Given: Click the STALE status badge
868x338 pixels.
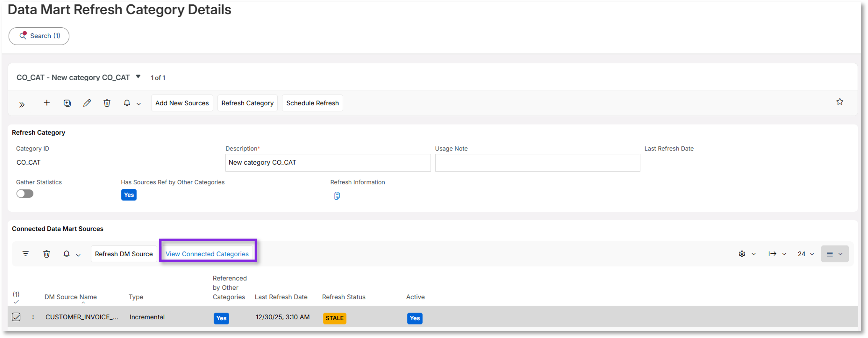Looking at the screenshot, I should click(335, 318).
